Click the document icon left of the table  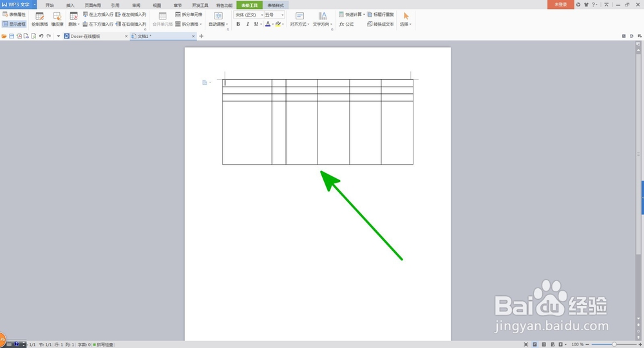coord(205,82)
